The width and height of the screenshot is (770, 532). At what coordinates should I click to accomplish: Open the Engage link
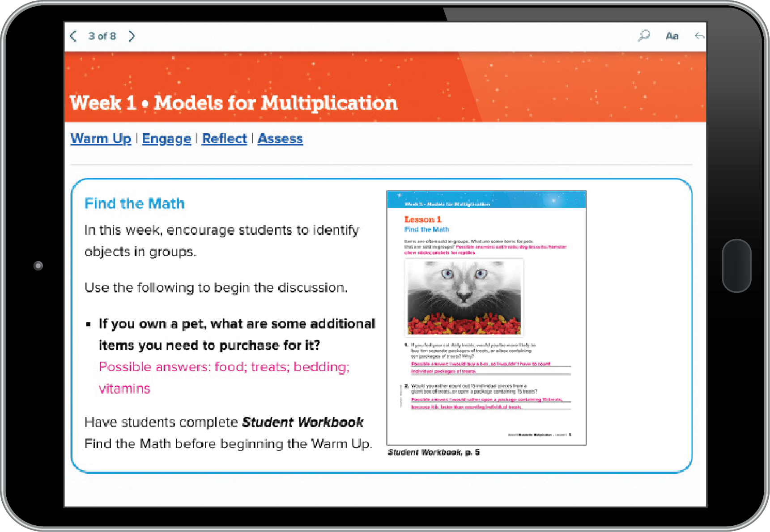point(166,139)
